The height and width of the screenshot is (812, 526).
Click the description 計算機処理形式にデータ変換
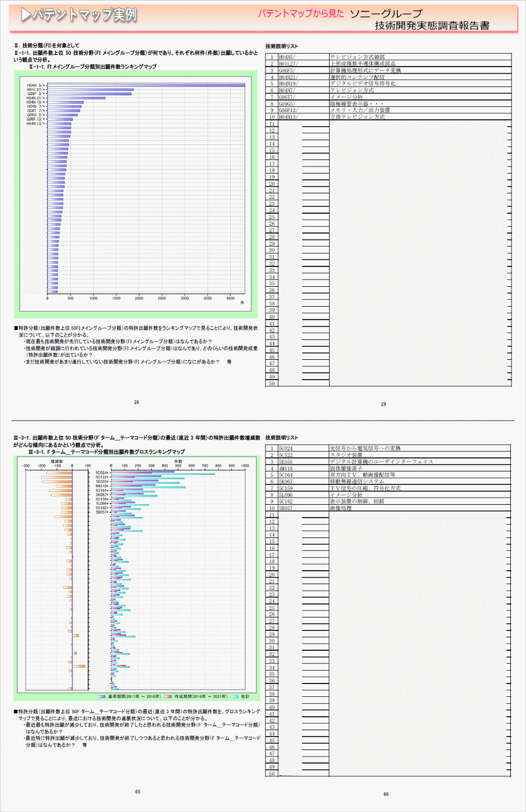click(365, 71)
